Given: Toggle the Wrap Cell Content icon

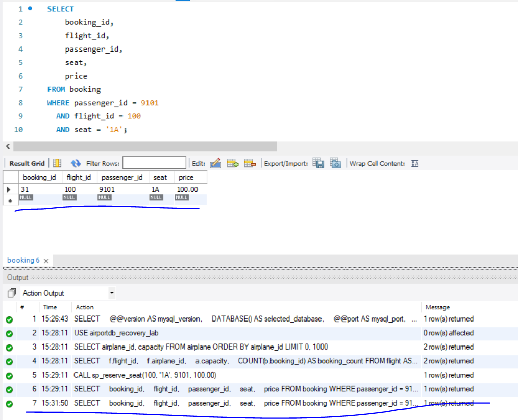Looking at the screenshot, I should [x=415, y=164].
